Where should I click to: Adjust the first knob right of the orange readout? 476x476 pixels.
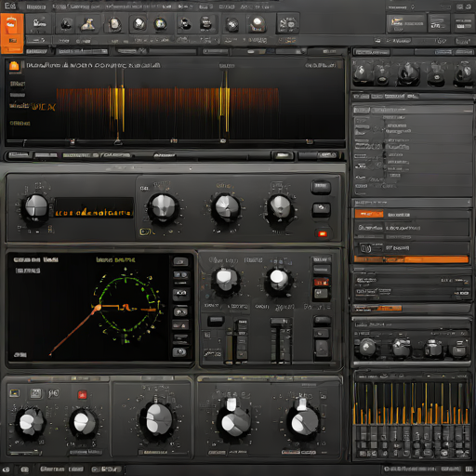163,208
